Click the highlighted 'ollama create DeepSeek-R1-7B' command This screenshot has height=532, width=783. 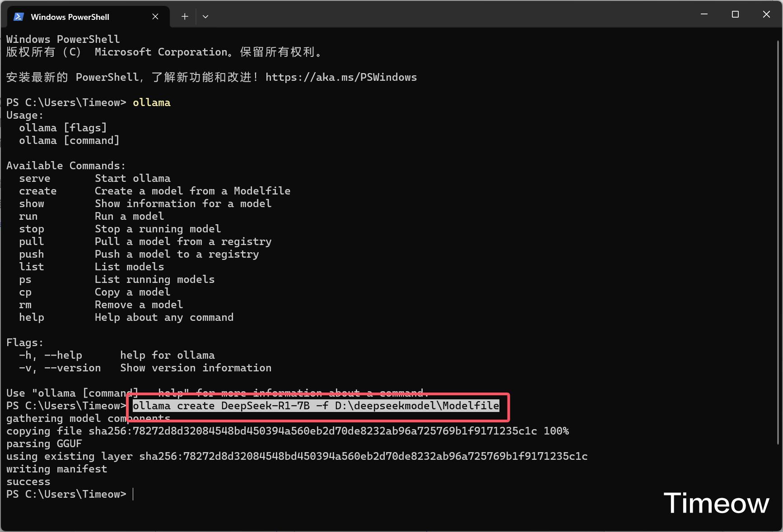316,406
